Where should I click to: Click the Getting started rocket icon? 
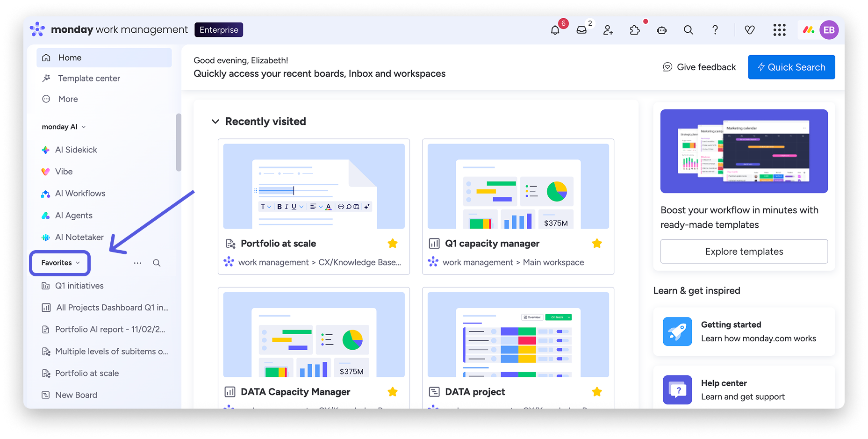coord(677,331)
